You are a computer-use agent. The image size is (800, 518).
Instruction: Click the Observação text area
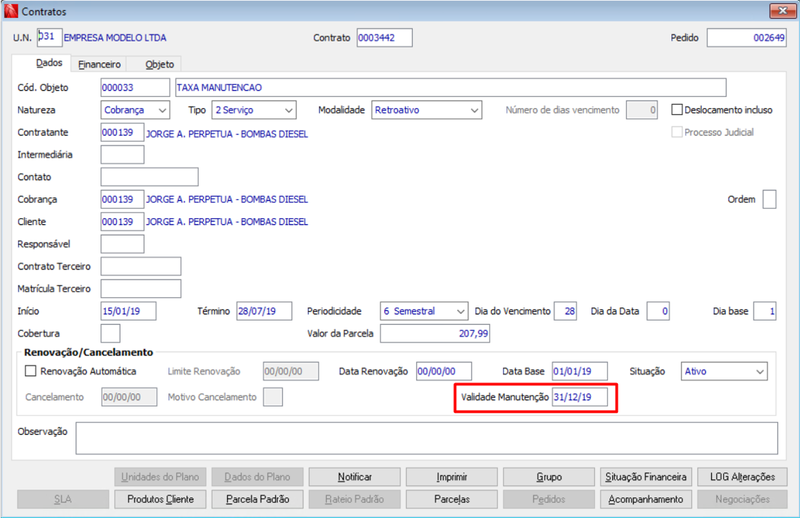pyautogui.click(x=427, y=438)
